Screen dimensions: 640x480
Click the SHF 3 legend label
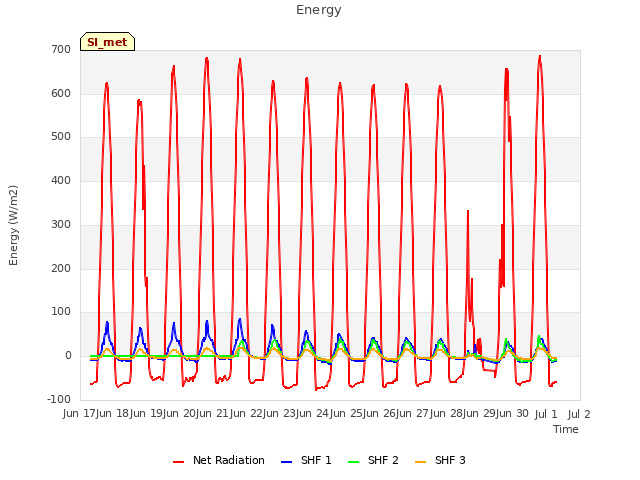[x=450, y=460]
